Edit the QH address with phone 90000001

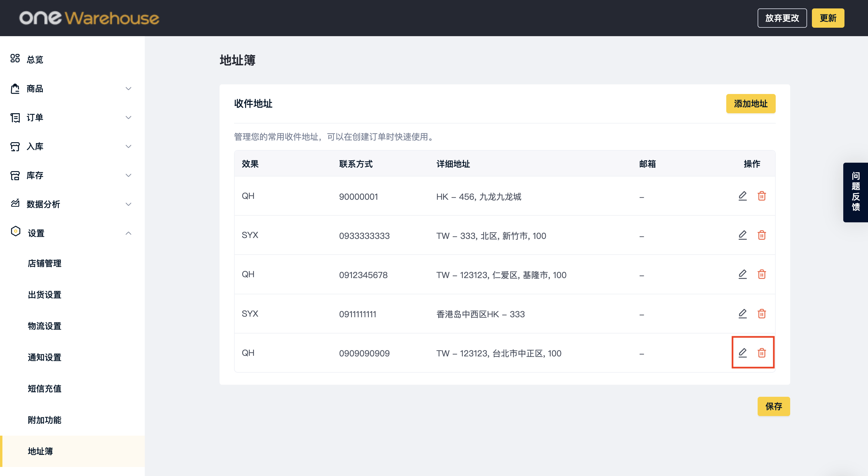(x=743, y=196)
